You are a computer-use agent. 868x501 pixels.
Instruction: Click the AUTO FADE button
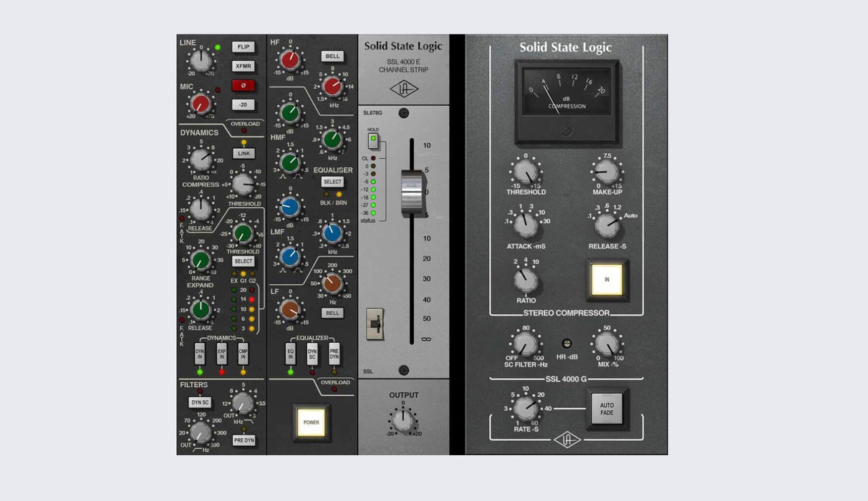tap(607, 409)
